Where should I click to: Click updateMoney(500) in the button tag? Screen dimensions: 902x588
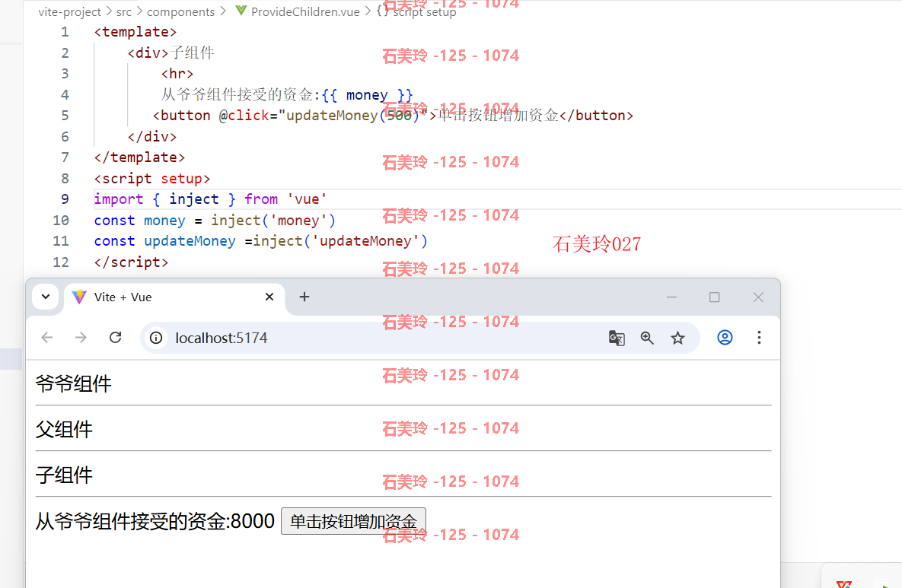[x=353, y=116]
